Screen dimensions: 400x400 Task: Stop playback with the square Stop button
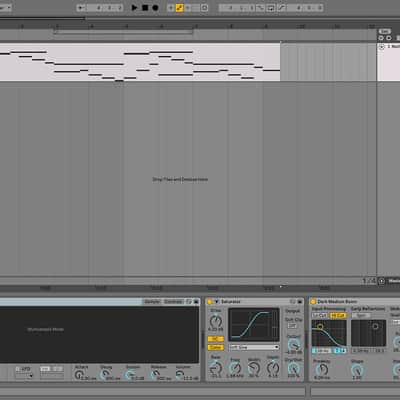point(145,7)
